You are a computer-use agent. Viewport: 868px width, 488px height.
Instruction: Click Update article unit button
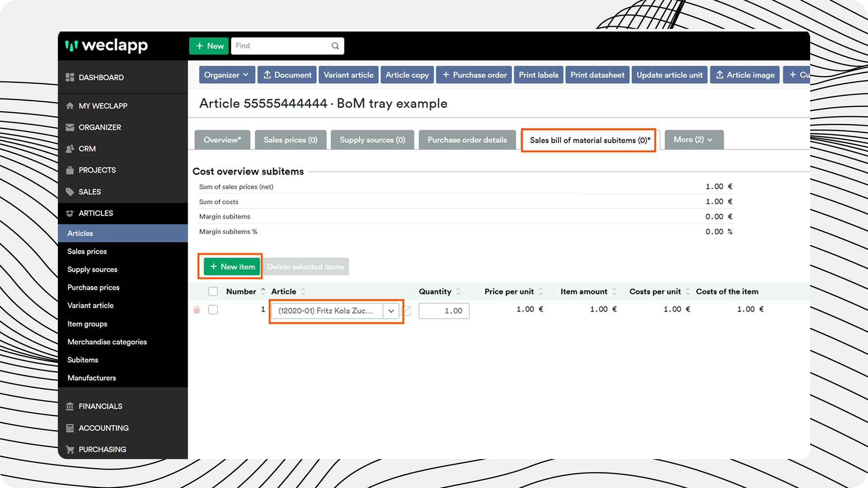pyautogui.click(x=670, y=75)
